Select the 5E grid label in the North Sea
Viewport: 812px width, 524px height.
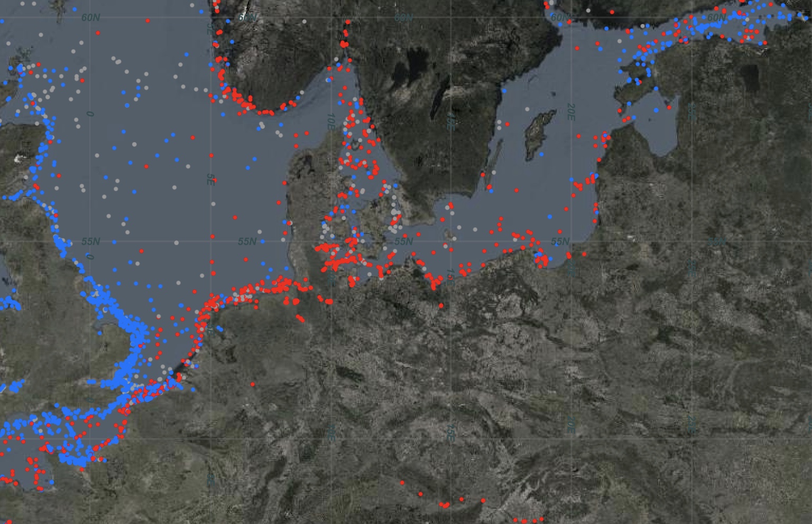210,180
